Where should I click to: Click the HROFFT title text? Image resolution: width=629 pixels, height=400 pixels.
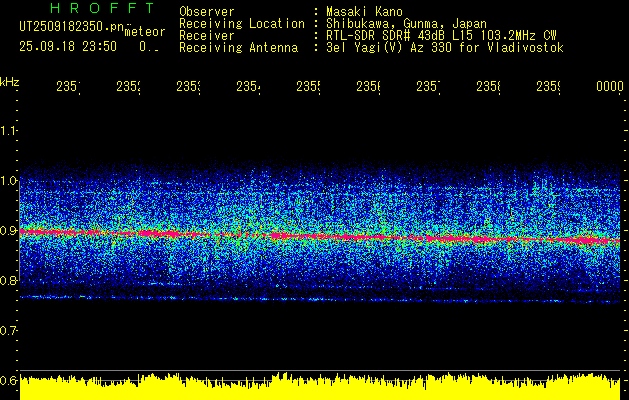[103, 8]
